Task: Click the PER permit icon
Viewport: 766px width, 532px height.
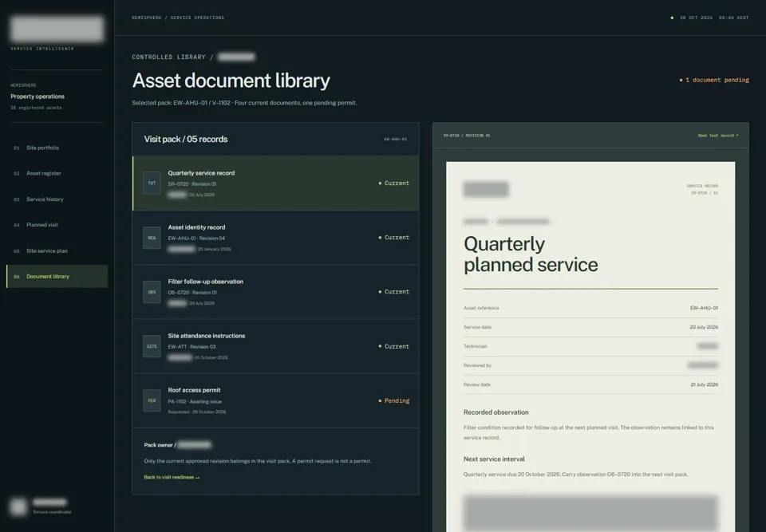Action: [152, 400]
